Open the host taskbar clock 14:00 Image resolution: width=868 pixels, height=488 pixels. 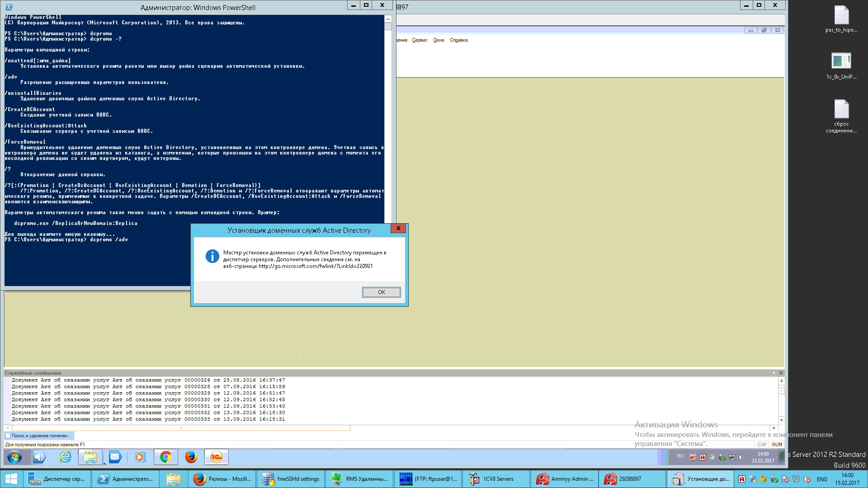pos(847,479)
